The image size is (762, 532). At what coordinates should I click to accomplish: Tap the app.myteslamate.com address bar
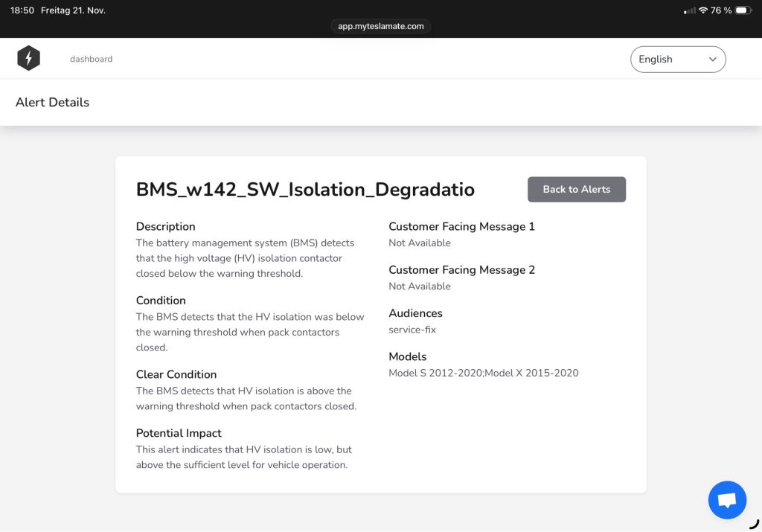click(380, 26)
